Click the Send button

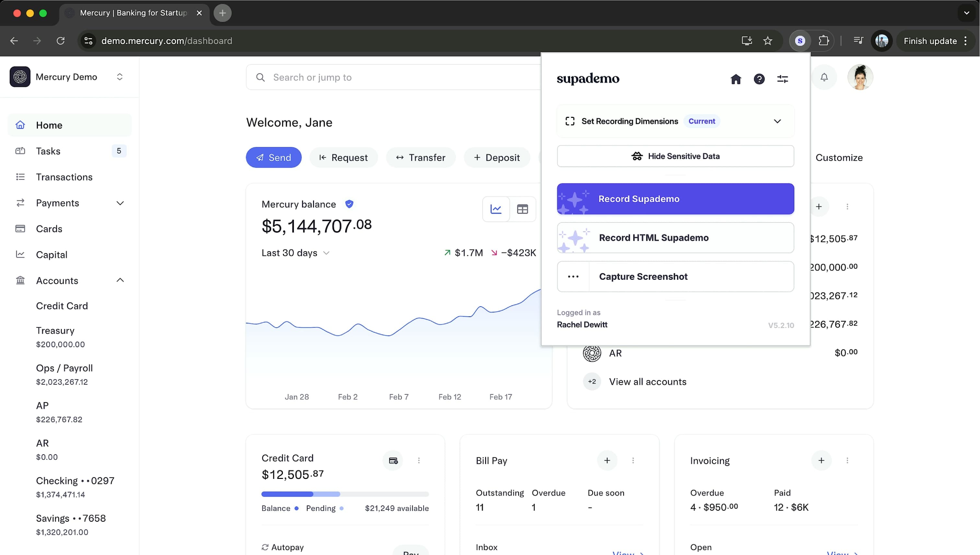point(274,157)
